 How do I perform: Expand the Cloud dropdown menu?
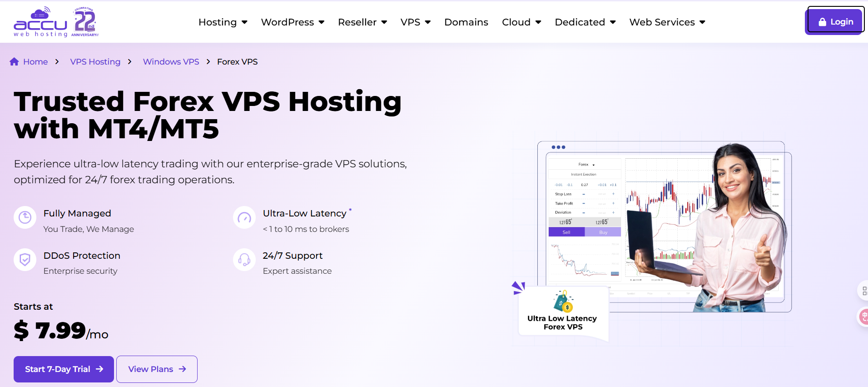(521, 22)
